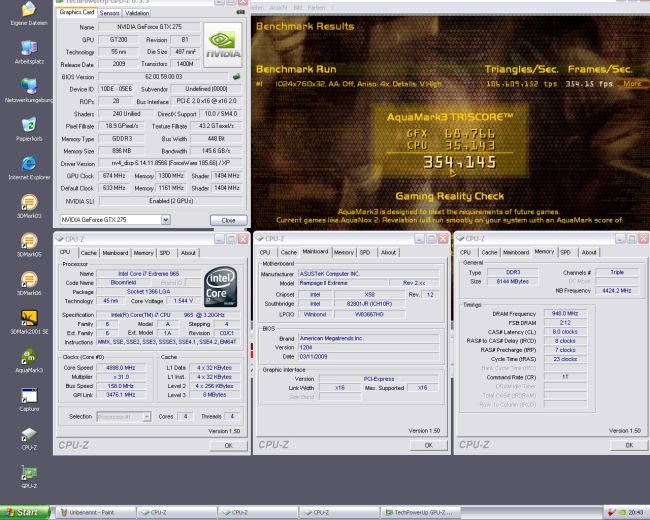Click the GPU-Z Name field NVIDIA GeForce GTX 275
The image size is (650, 520).
(x=149, y=27)
